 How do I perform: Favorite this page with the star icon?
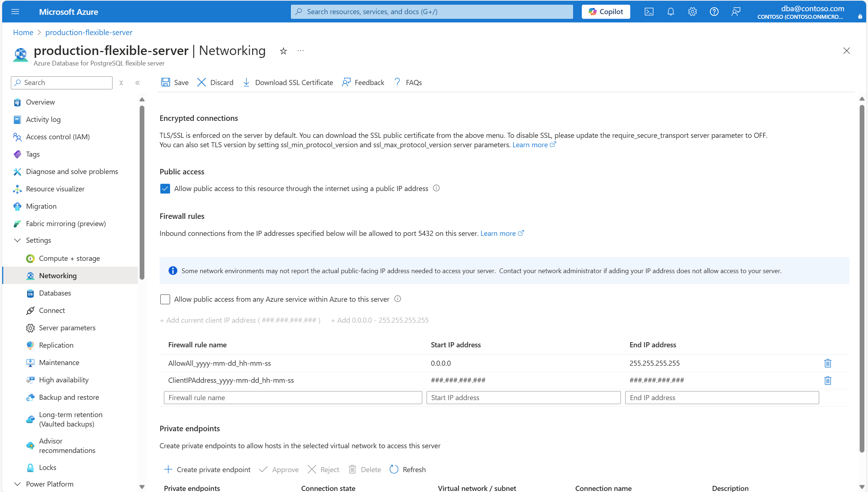[283, 51]
